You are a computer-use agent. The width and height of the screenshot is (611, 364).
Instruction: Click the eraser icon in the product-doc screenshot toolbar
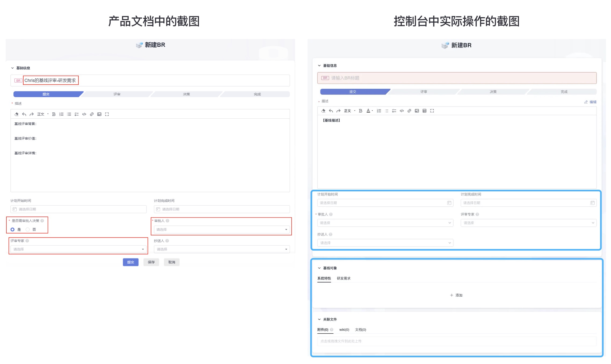tap(17, 114)
